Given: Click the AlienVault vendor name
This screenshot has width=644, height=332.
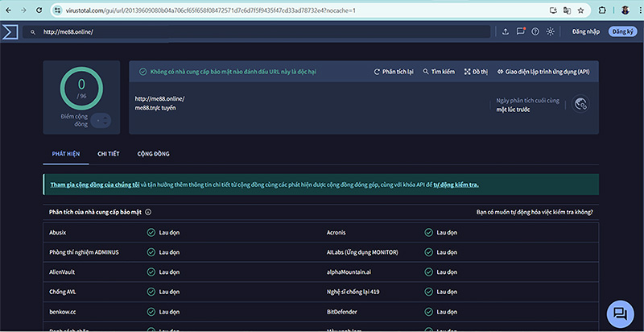Looking at the screenshot, I should (x=62, y=272).
